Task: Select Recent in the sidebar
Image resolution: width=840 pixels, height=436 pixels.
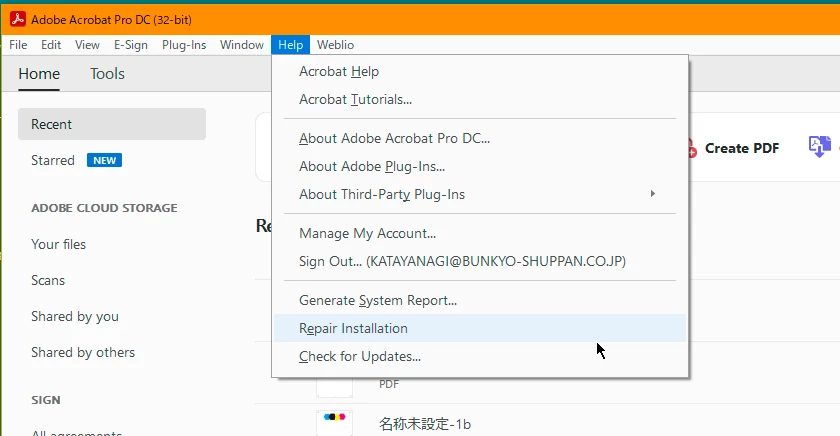Action: (x=112, y=124)
